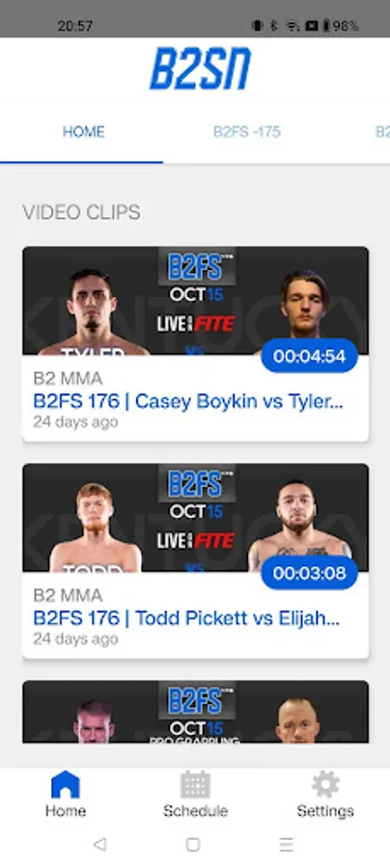Tap the 00:03:08 duration badge

click(x=309, y=573)
